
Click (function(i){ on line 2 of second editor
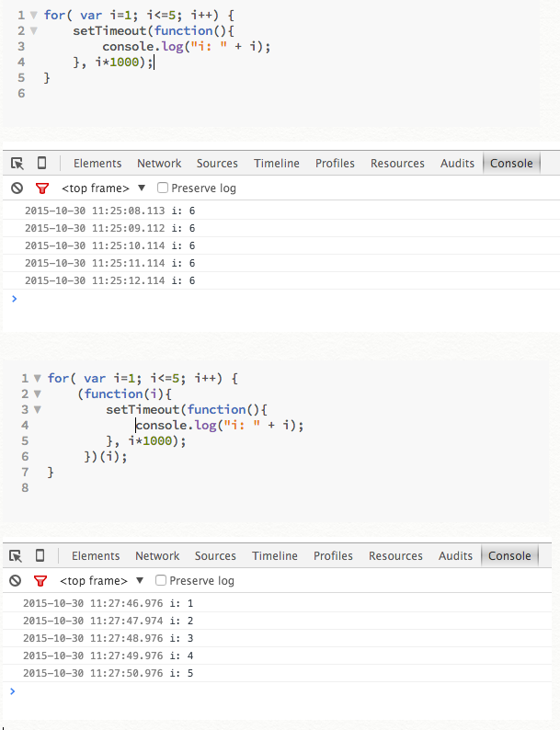coord(125,394)
